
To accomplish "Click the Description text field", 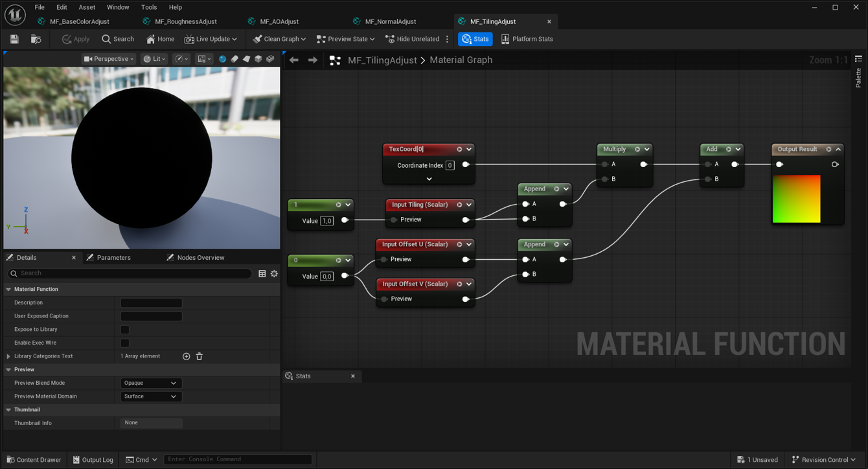I will (x=151, y=303).
